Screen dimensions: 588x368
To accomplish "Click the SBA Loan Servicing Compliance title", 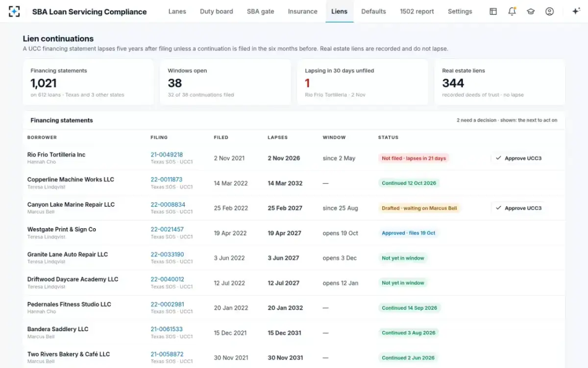I will tap(89, 12).
